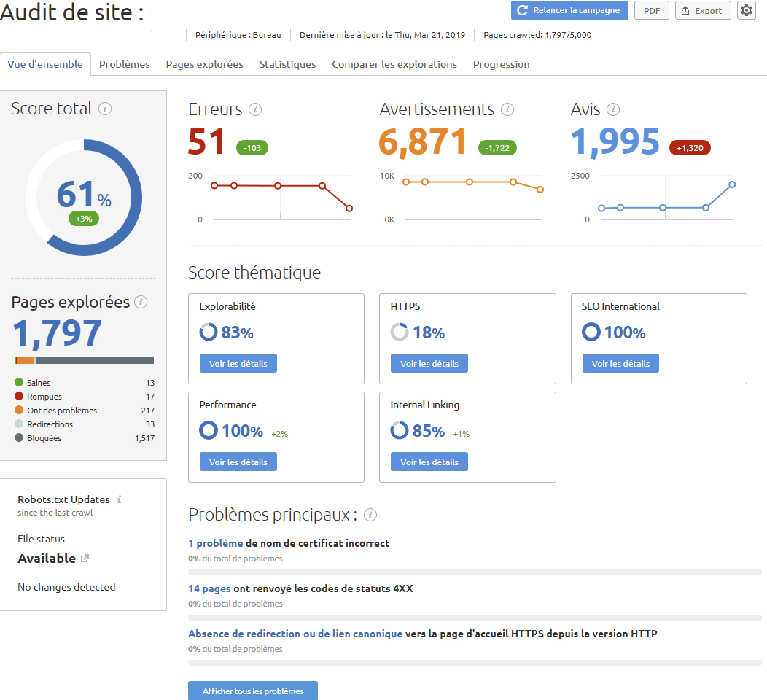Click info icon next to Problèmes principaux
767x700 pixels.
click(370, 515)
